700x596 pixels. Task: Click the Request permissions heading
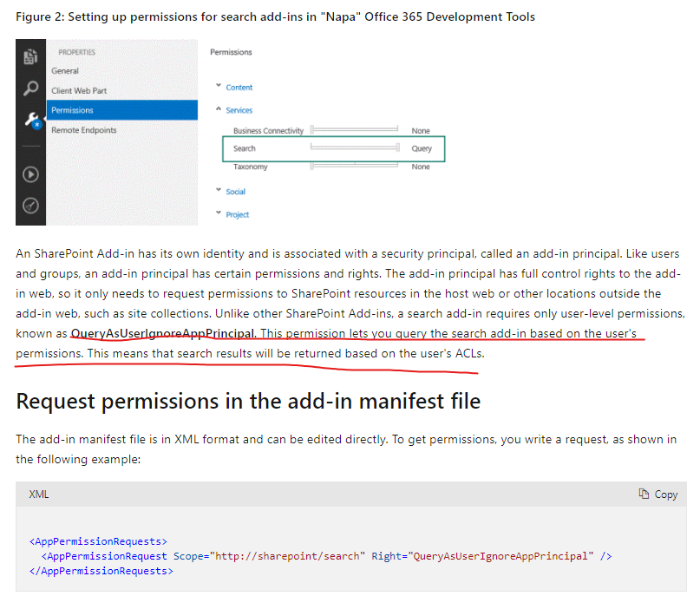(x=248, y=401)
